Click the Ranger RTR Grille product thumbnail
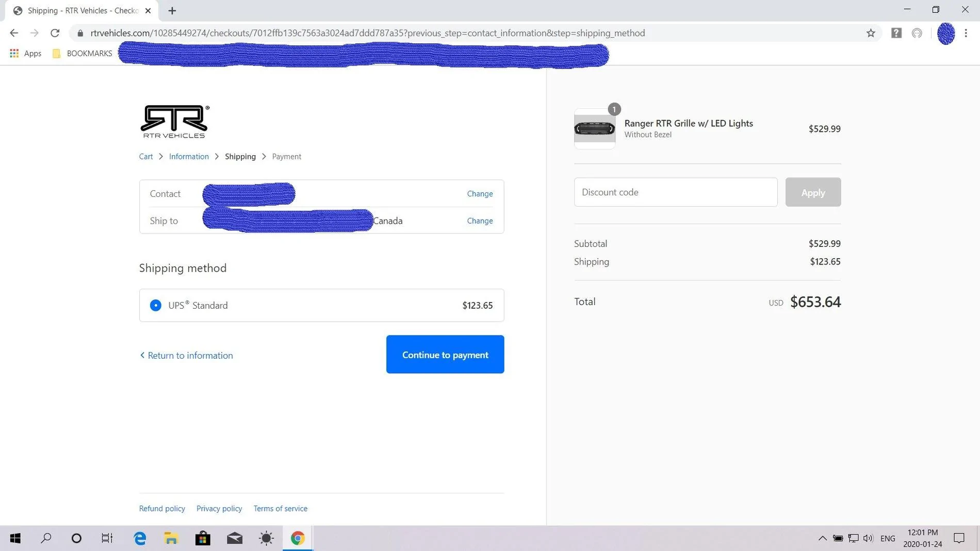 point(595,129)
